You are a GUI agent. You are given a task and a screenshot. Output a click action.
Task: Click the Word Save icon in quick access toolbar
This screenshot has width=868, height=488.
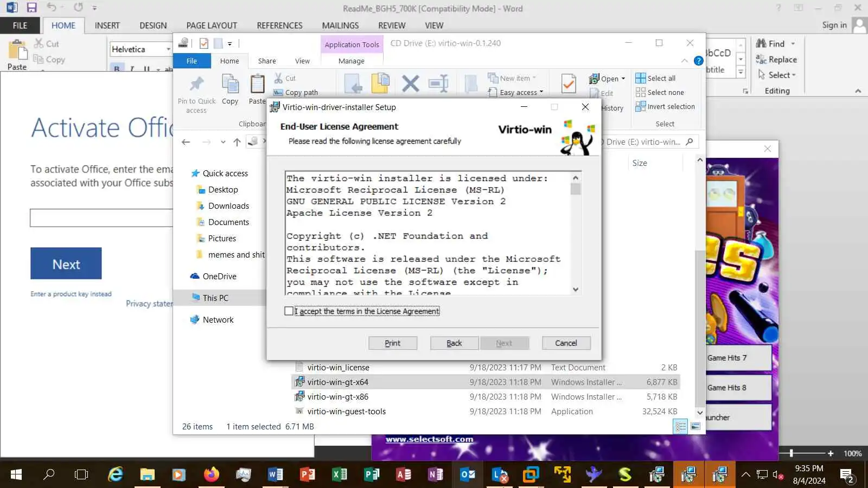click(x=31, y=8)
